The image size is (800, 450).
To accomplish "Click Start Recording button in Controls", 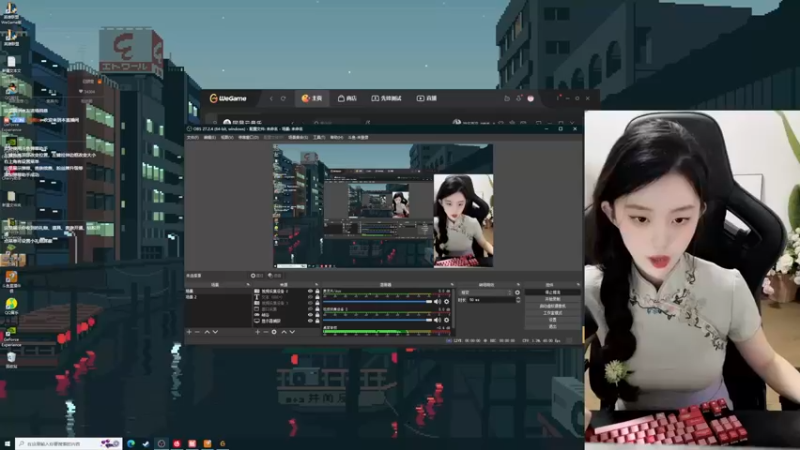I will click(x=553, y=299).
